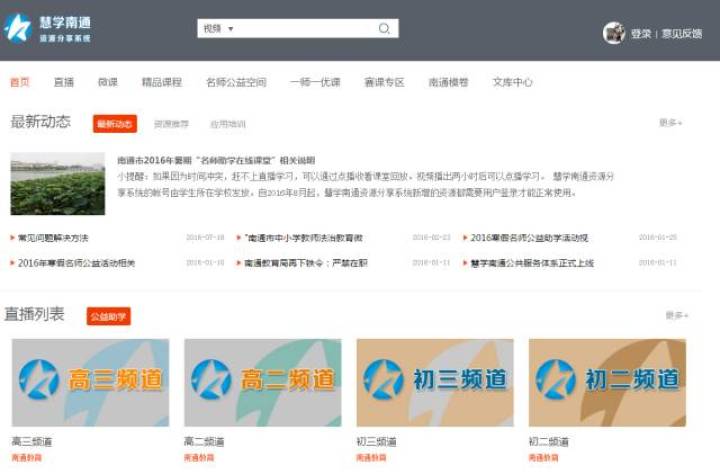
Task: Click 南通教育 source under 高二频道
Action: tap(199, 457)
